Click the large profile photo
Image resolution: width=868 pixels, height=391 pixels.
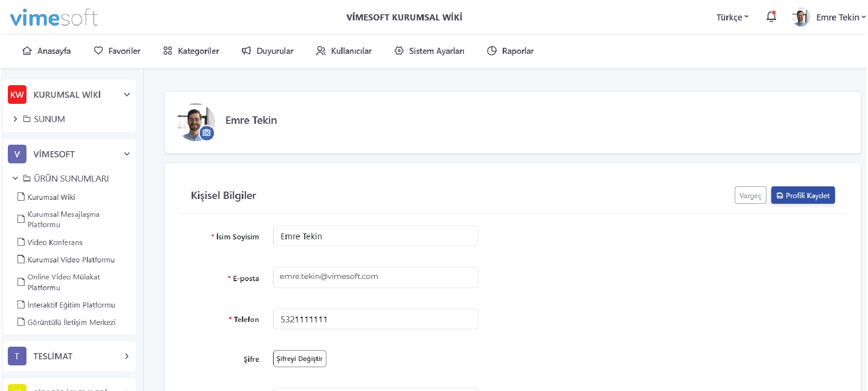click(196, 122)
